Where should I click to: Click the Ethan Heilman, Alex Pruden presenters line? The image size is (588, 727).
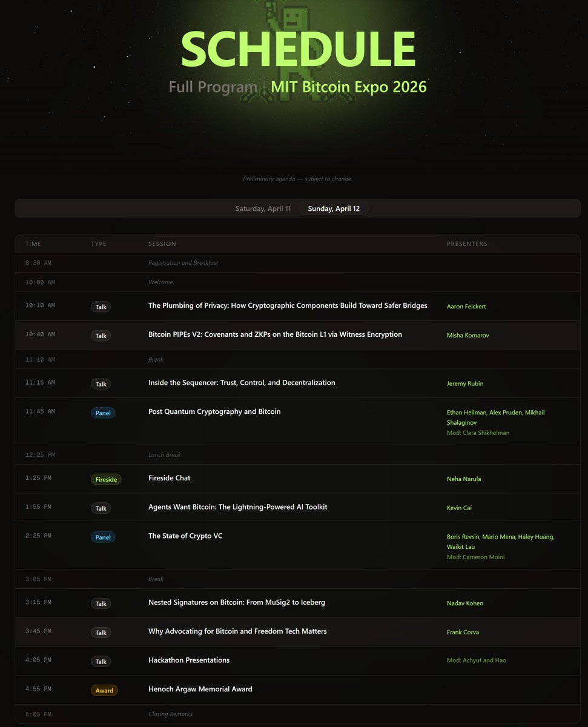click(x=496, y=417)
